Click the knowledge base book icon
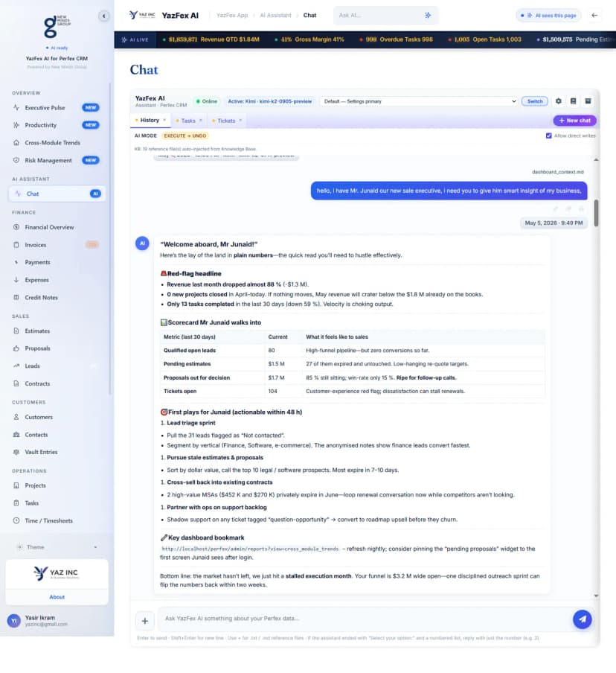This screenshot has height=673, width=616. 573,101
